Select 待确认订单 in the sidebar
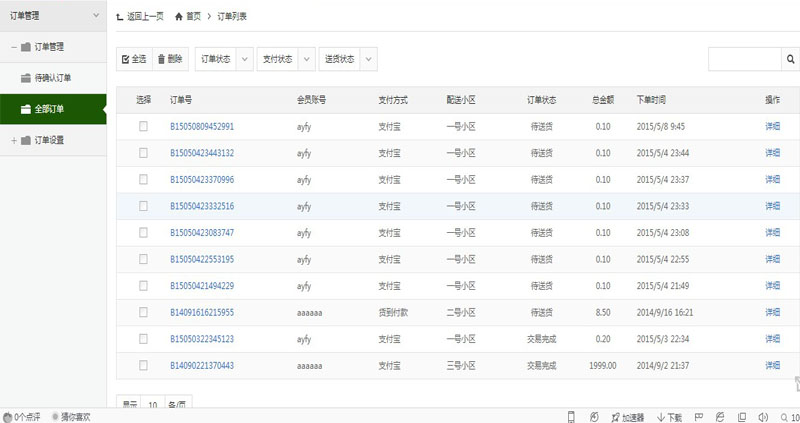Screen dimensions: 800x423 (52, 77)
